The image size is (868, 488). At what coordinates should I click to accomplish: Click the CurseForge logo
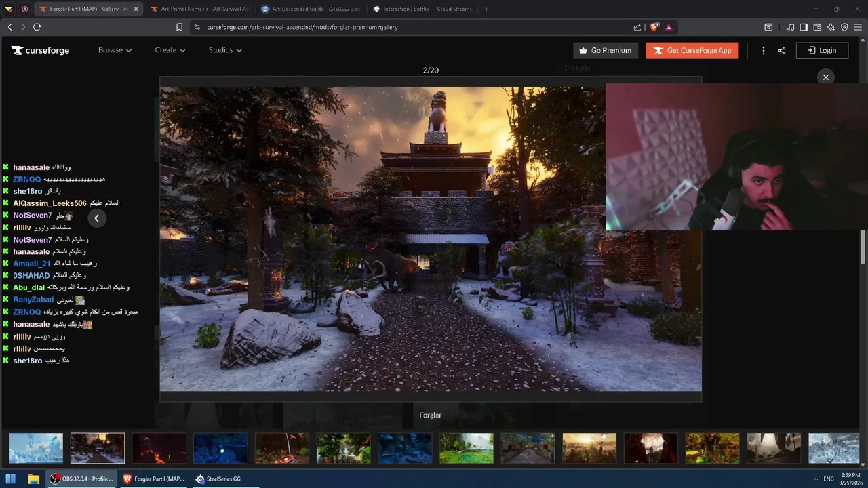pos(40,50)
